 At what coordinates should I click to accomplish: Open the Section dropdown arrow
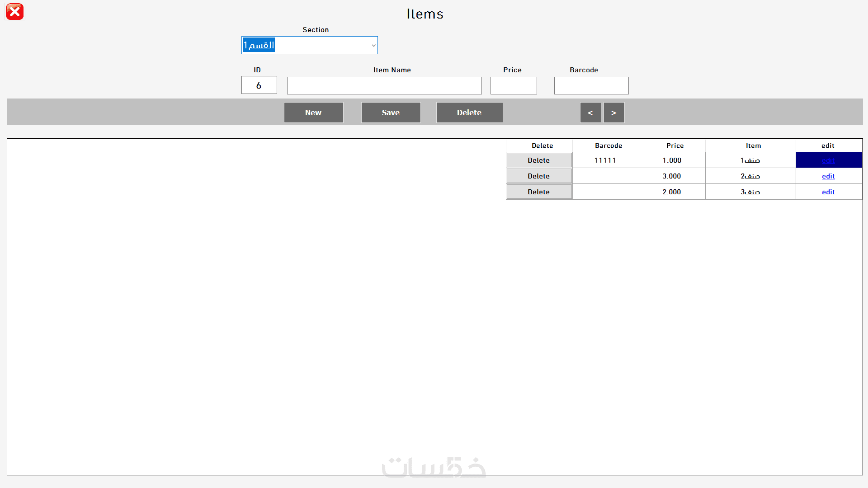373,45
